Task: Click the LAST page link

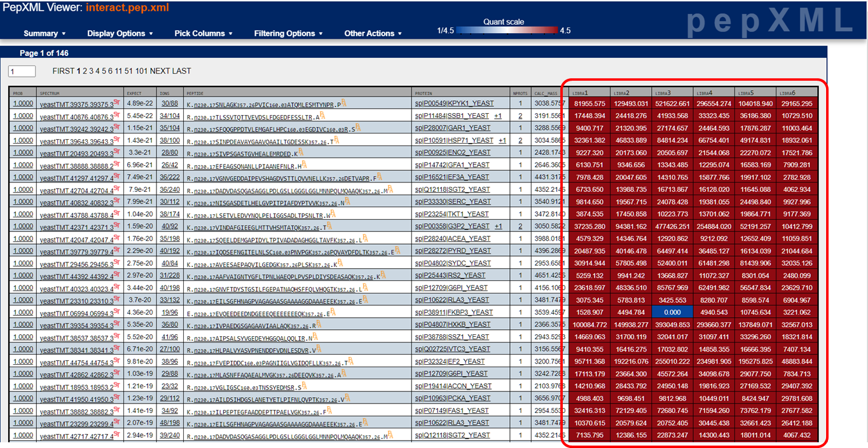Action: point(182,71)
